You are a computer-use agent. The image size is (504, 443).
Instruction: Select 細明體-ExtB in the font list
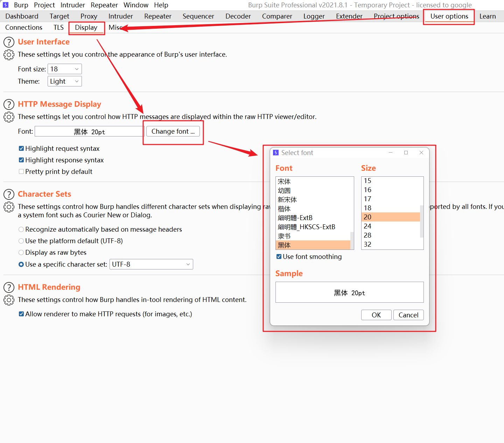click(313, 218)
